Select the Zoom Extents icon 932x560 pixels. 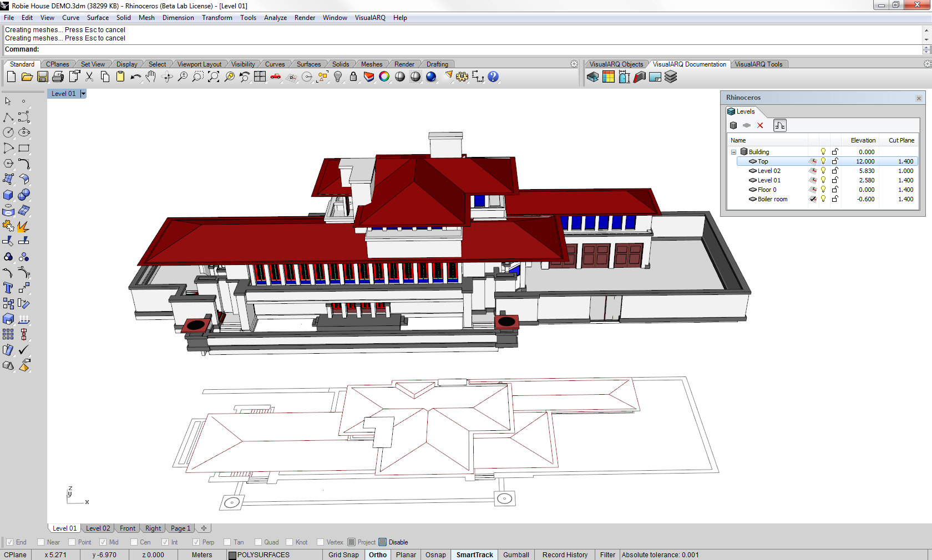coord(213,77)
